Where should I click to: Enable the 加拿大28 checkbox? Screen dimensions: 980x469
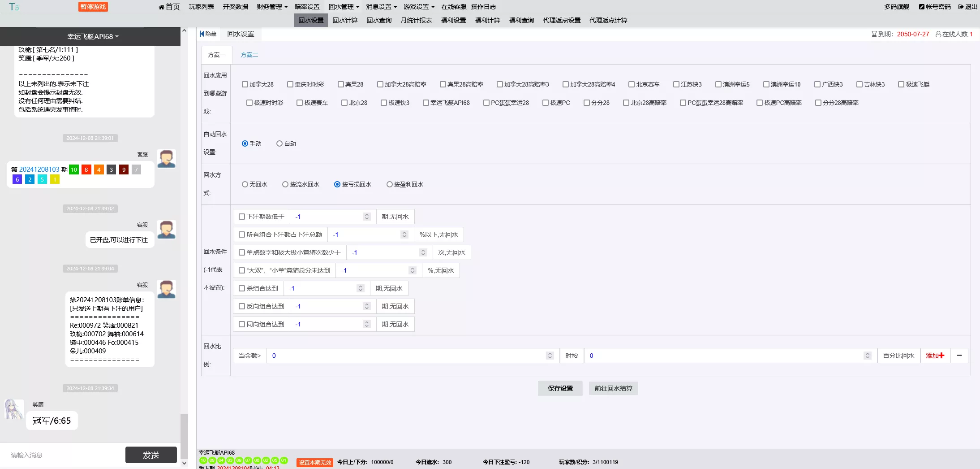[245, 84]
